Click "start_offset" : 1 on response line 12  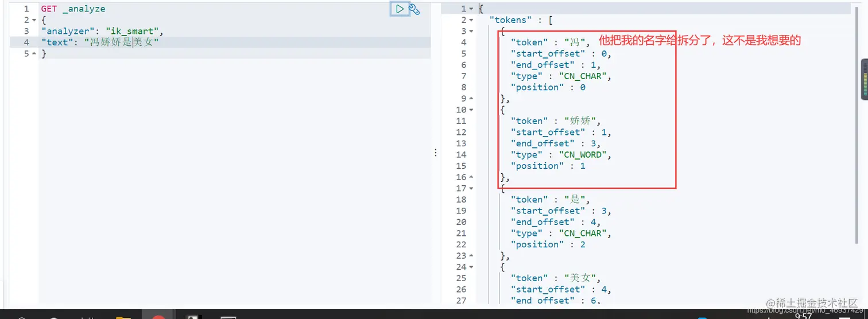point(561,133)
